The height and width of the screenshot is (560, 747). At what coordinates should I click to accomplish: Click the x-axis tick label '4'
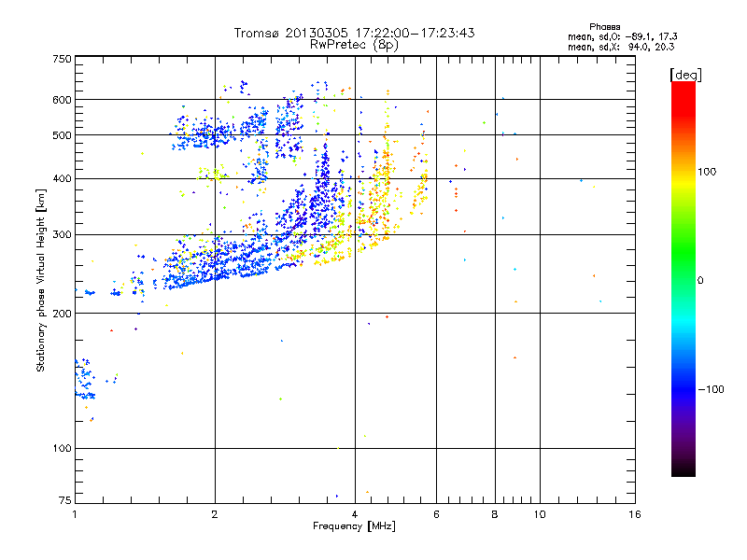[355, 514]
